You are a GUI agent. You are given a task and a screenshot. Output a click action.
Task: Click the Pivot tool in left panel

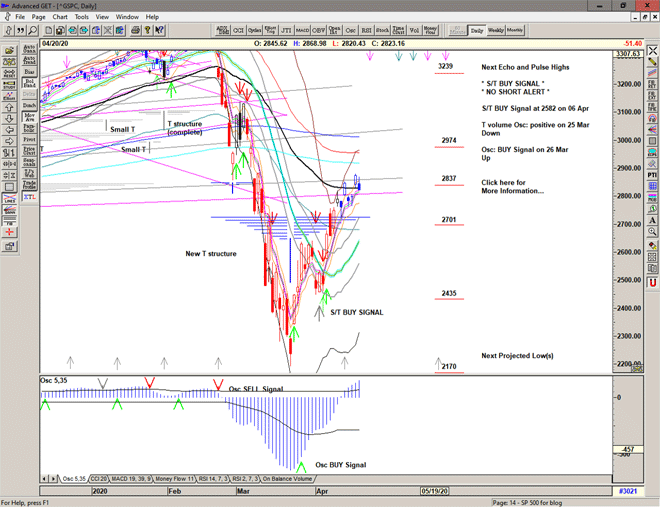coord(30,139)
